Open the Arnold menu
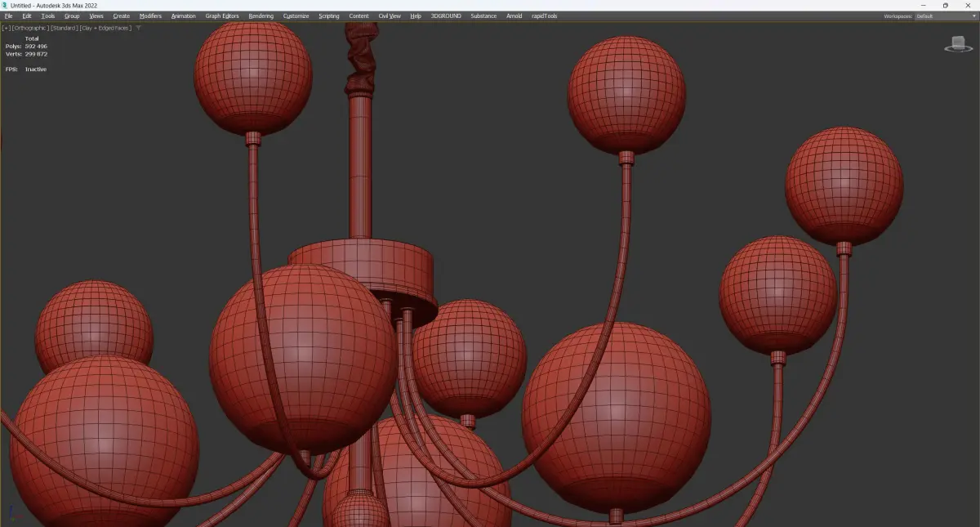The image size is (980, 527). (514, 16)
